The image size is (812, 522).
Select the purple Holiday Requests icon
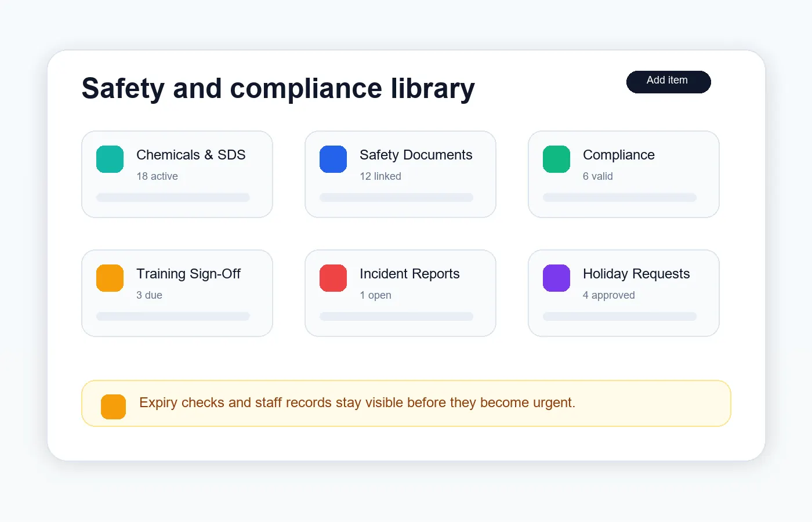coord(556,278)
